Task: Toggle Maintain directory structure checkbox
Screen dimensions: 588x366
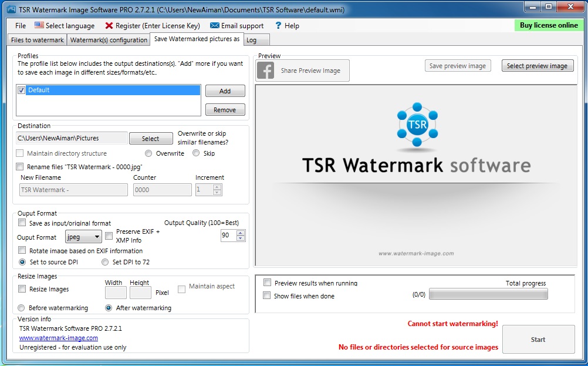Action: pyautogui.click(x=20, y=153)
